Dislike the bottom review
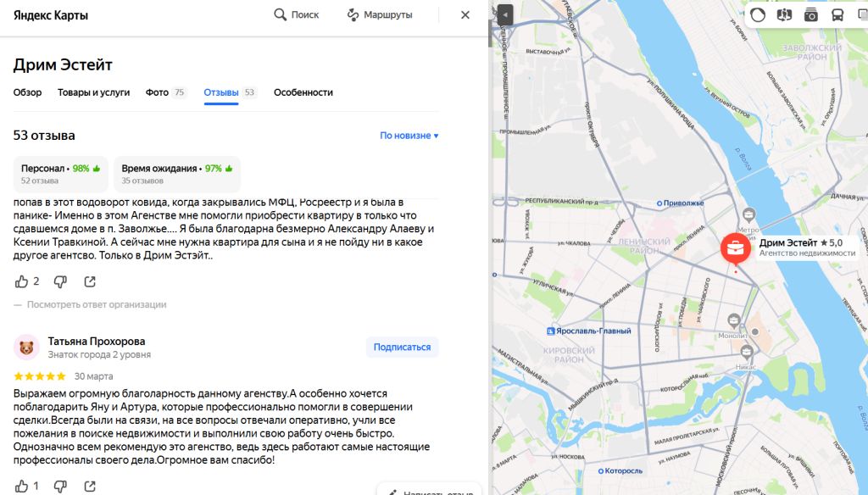Image resolution: width=868 pixels, height=495 pixels. click(x=58, y=486)
